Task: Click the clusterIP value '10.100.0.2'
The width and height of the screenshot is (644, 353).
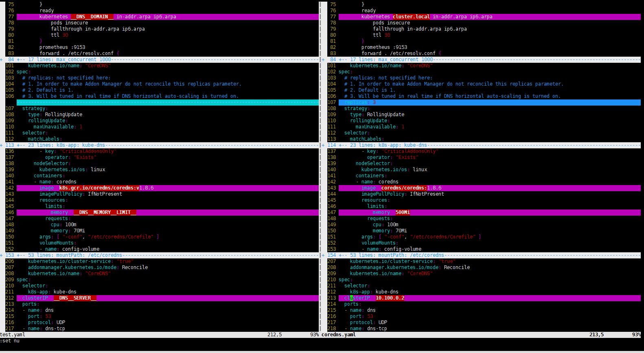Action: point(390,298)
